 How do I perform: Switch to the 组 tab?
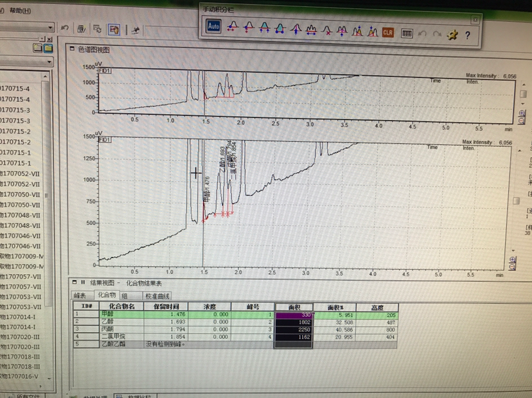click(125, 296)
